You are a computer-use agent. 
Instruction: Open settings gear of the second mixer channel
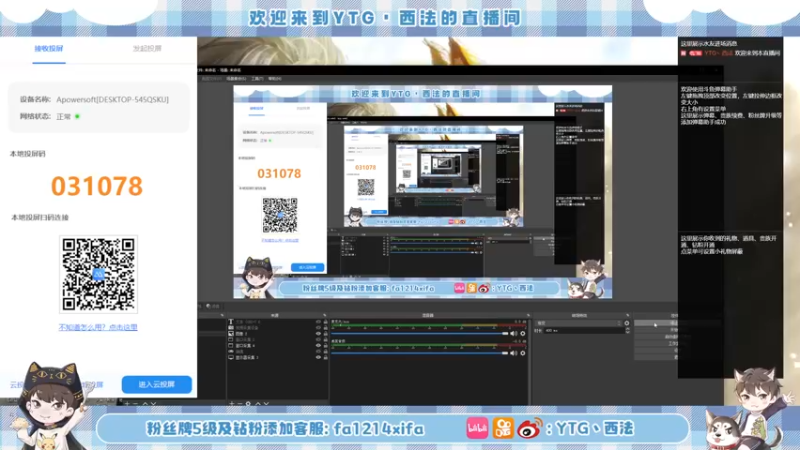coord(522,353)
